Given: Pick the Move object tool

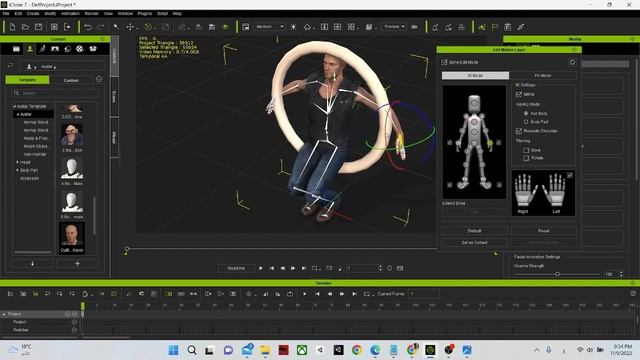Looking at the screenshot, I should click(130, 27).
